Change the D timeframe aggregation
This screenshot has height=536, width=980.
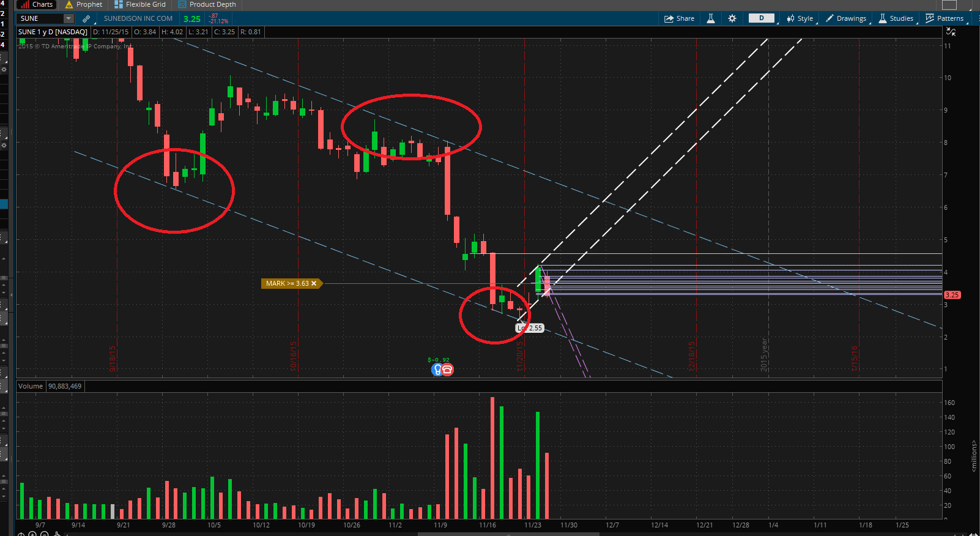(x=762, y=18)
